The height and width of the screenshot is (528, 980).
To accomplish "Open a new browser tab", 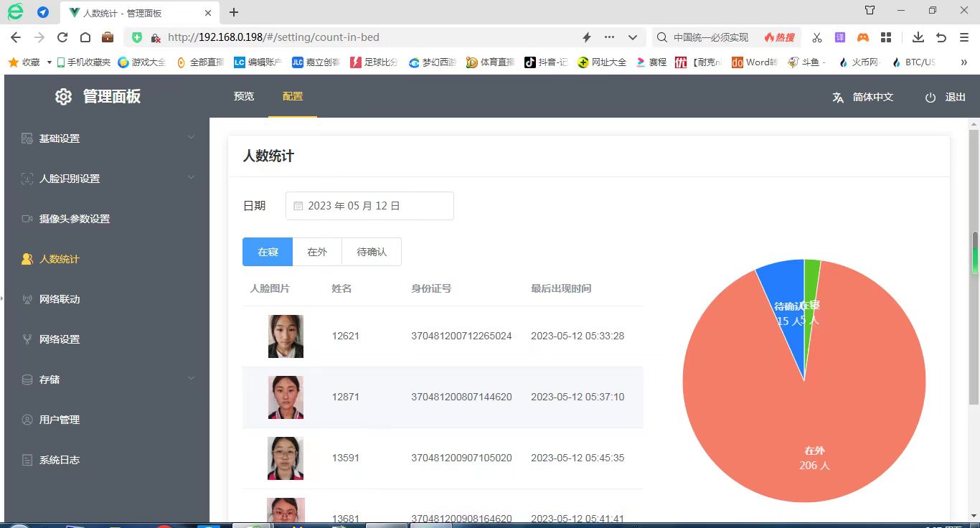I will coord(234,12).
